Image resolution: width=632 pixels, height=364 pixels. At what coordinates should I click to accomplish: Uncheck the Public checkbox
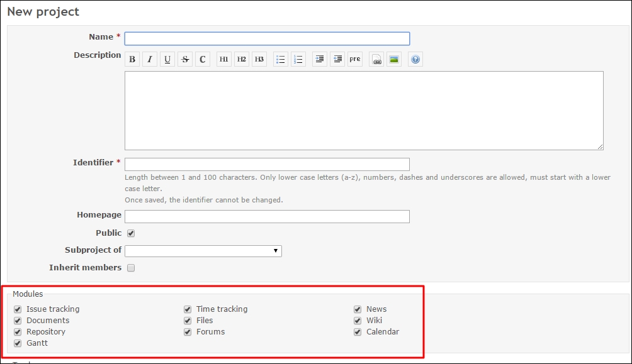point(131,233)
